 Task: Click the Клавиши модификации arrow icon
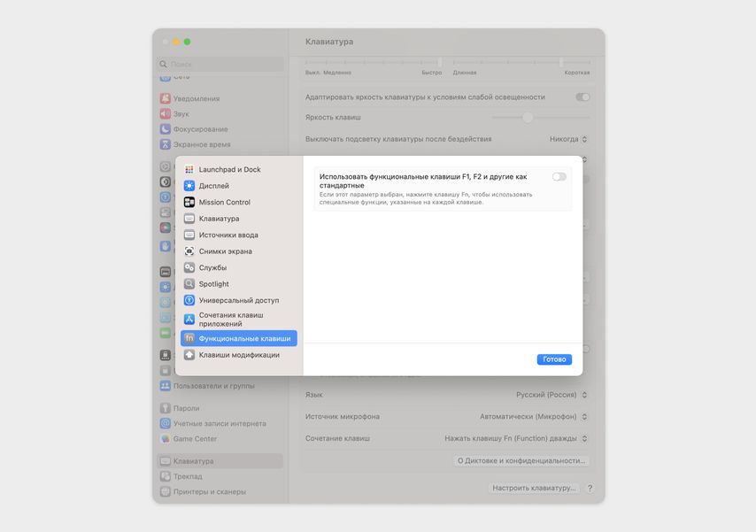click(x=189, y=354)
